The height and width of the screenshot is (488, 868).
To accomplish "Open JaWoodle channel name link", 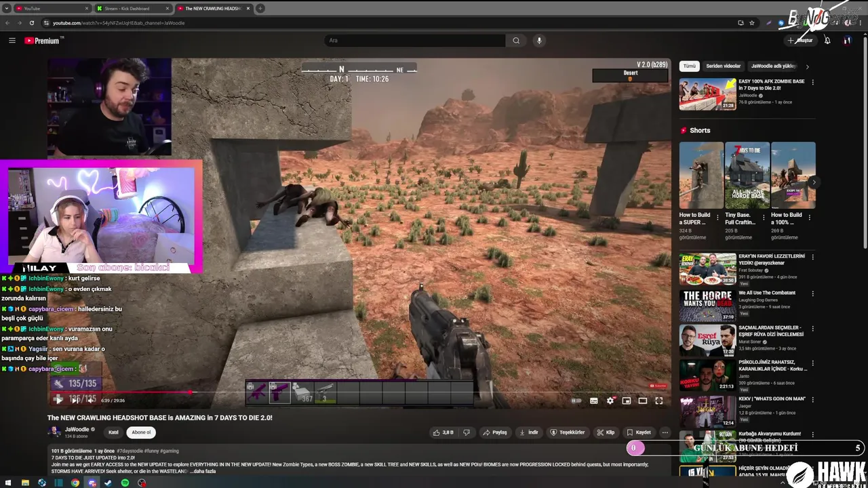I will coord(77,430).
